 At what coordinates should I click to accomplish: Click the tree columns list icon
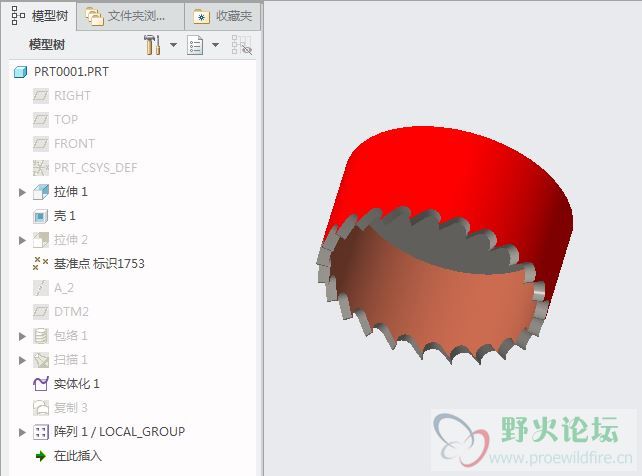(x=195, y=45)
